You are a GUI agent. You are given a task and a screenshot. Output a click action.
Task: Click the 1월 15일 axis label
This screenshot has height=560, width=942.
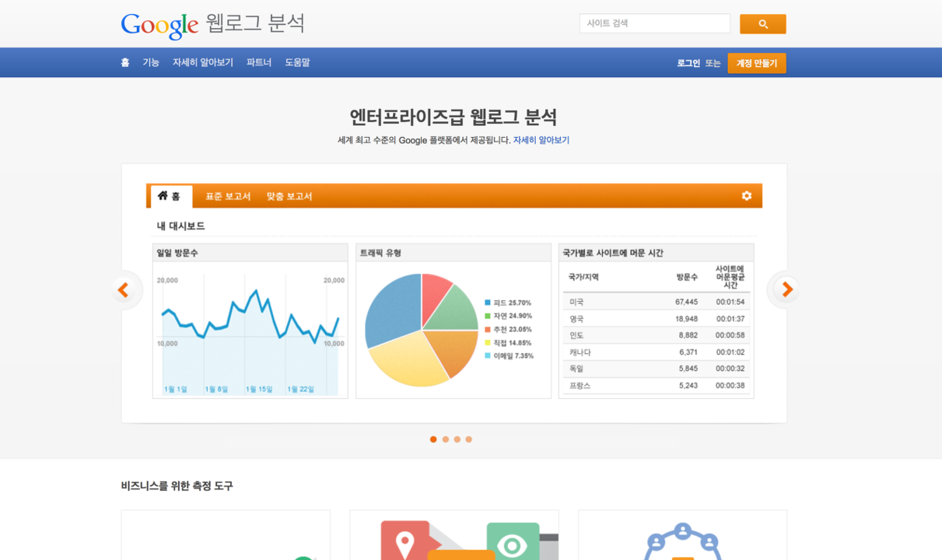pyautogui.click(x=259, y=389)
